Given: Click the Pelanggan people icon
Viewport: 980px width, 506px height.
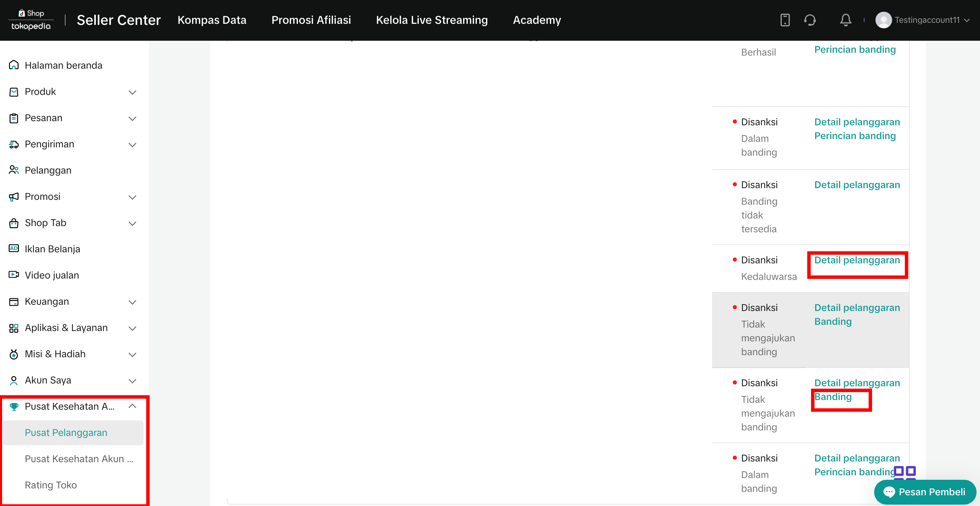Looking at the screenshot, I should click(x=14, y=170).
